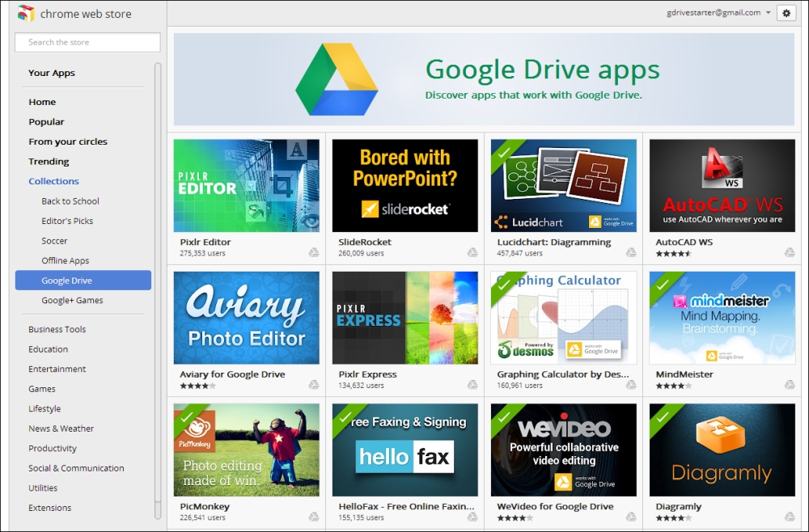Viewport: 809px width, 532px height.
Task: Open the settings gear menu
Action: (786, 13)
